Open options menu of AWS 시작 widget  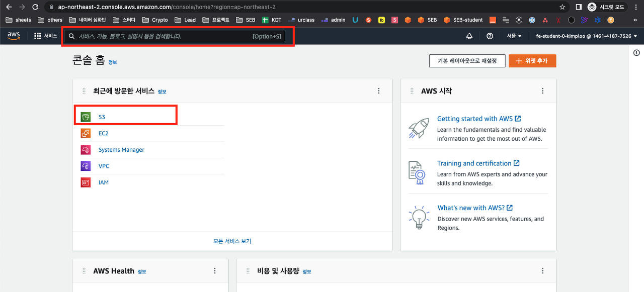point(543,91)
